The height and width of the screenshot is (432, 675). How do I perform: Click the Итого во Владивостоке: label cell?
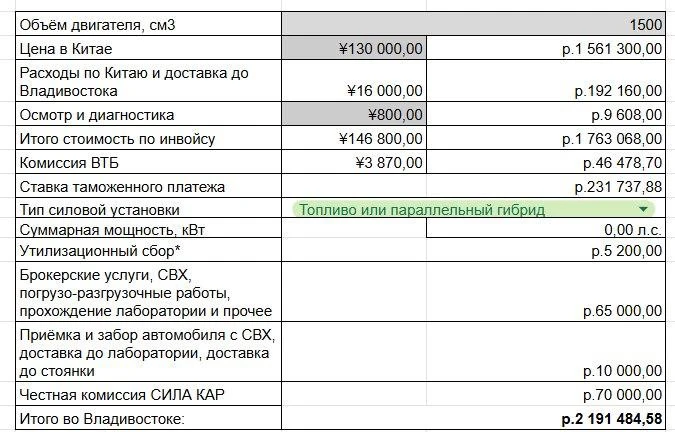149,418
